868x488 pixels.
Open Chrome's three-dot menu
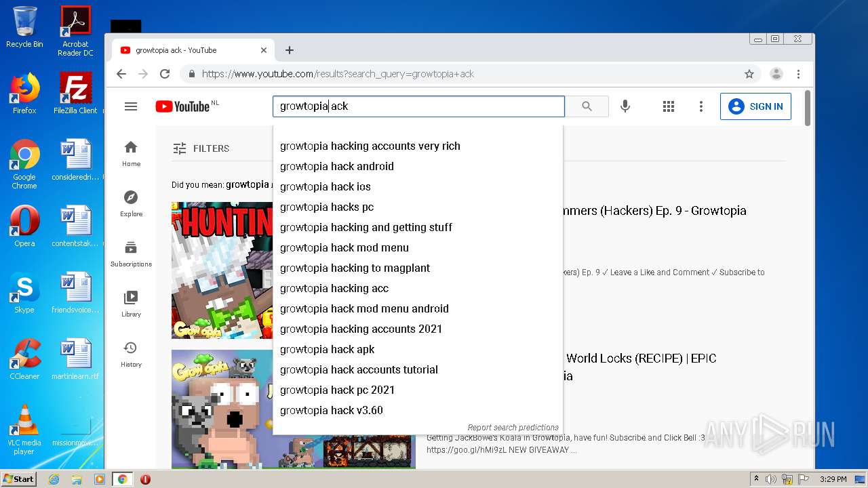tap(799, 74)
